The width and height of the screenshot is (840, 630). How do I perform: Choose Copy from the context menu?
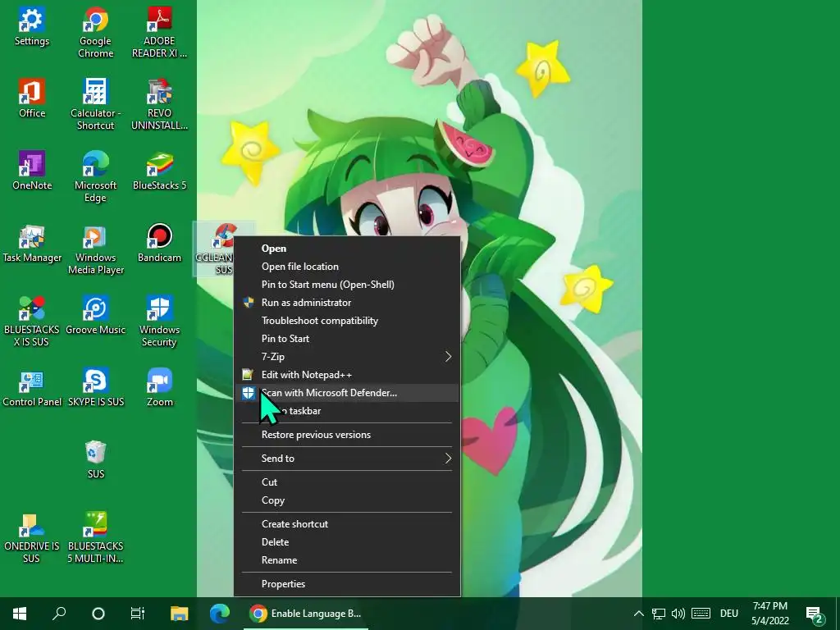pos(347,500)
